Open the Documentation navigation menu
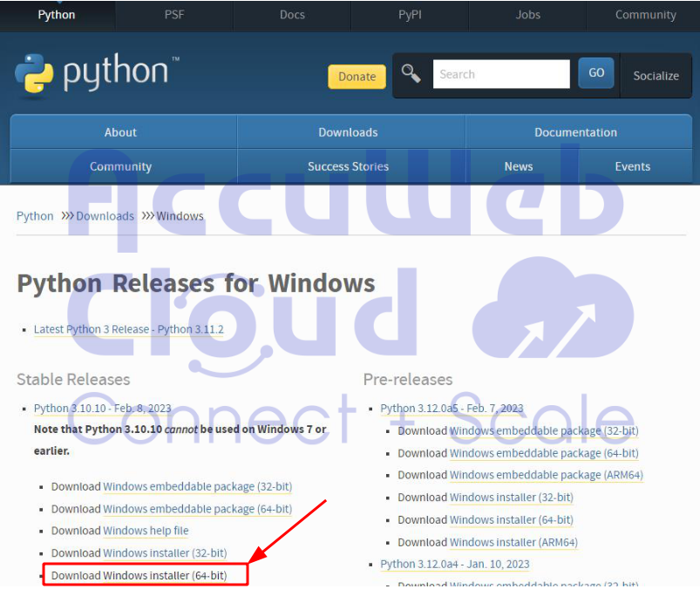Screen dimensions: 700x589 tap(575, 132)
